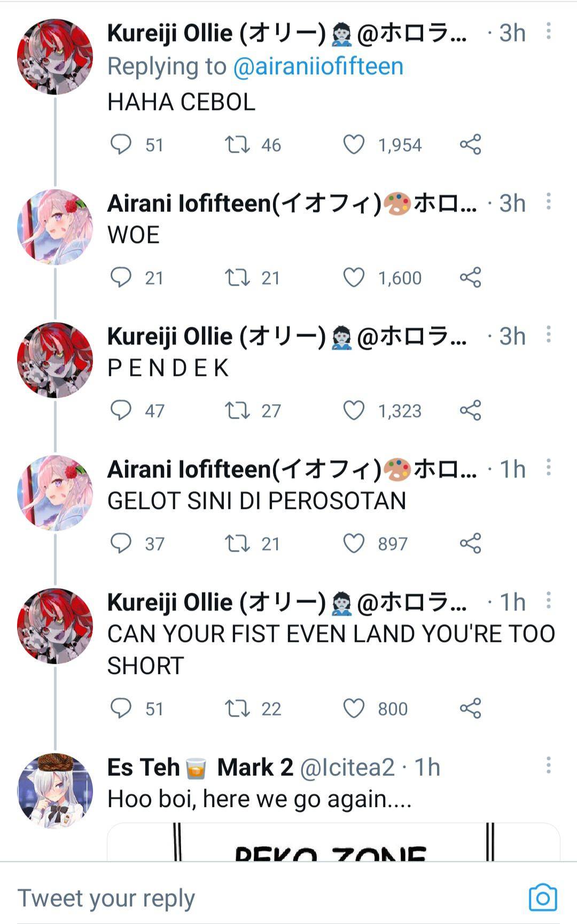577x924 pixels.
Task: Like the "CAN YOUR FIST EVEN LAND" tweet
Action: (354, 708)
